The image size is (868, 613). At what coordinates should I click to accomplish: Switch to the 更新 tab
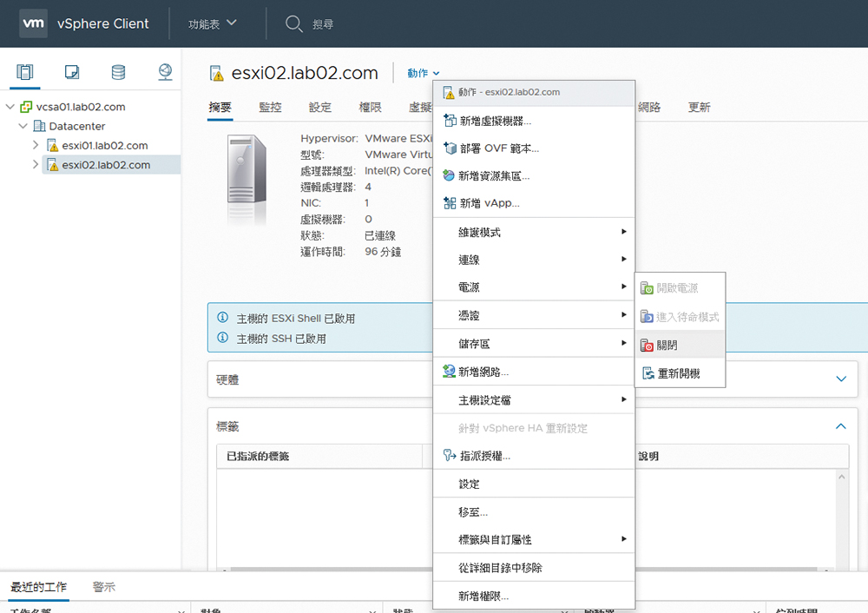click(x=699, y=107)
